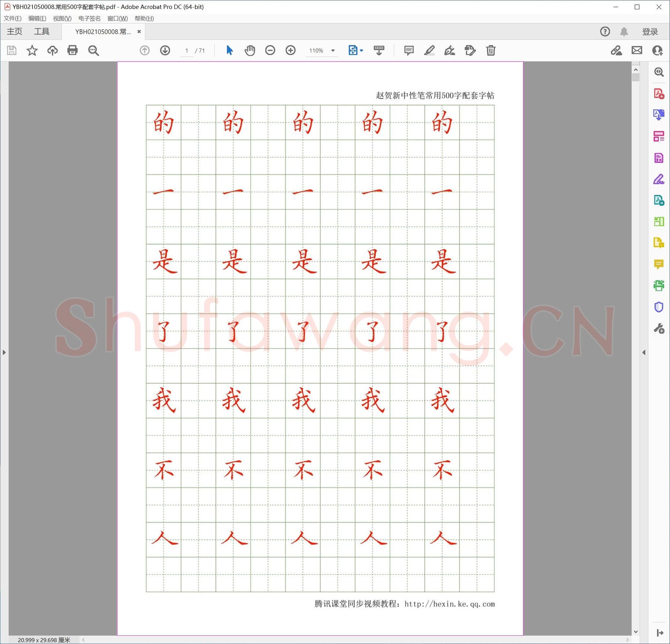The height and width of the screenshot is (644, 670).
Task: Click the stamp/tag toolbar icon
Action: click(x=470, y=50)
